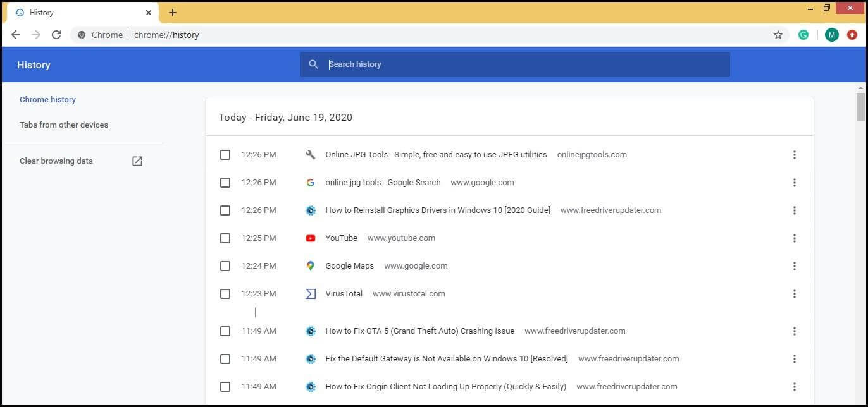Viewport: 868px width, 407px height.
Task: Open three-dot menu for Default Gateway entry
Action: click(795, 359)
